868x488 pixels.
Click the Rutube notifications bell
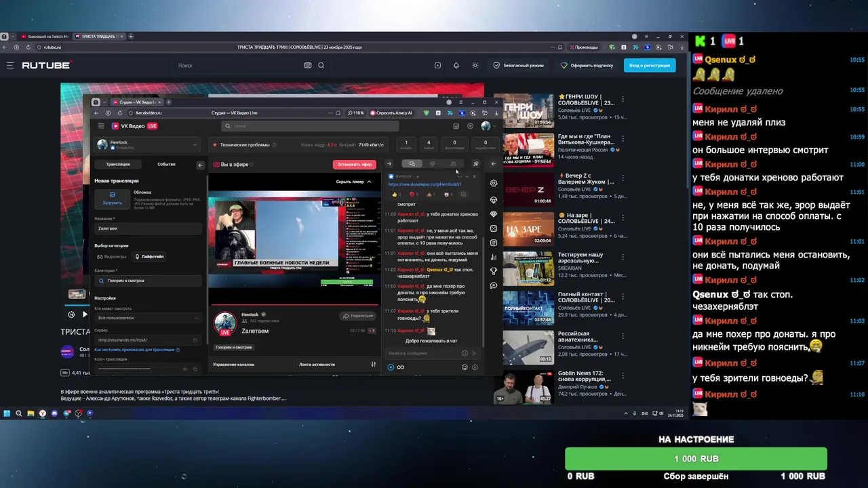(456, 66)
